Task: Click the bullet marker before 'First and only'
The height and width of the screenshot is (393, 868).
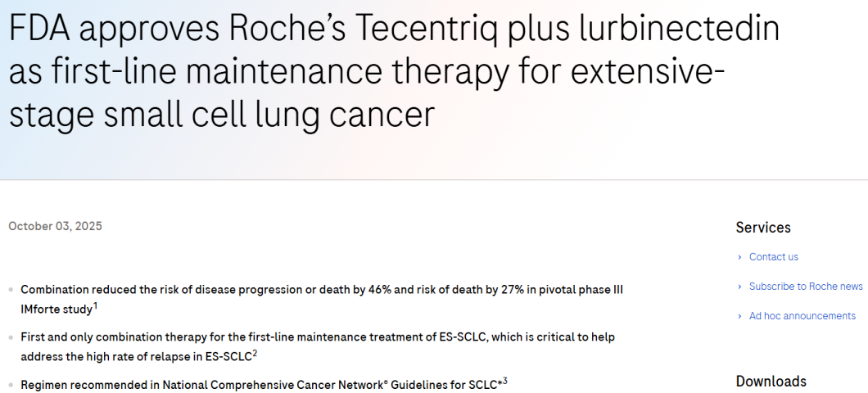Action: (x=11, y=337)
